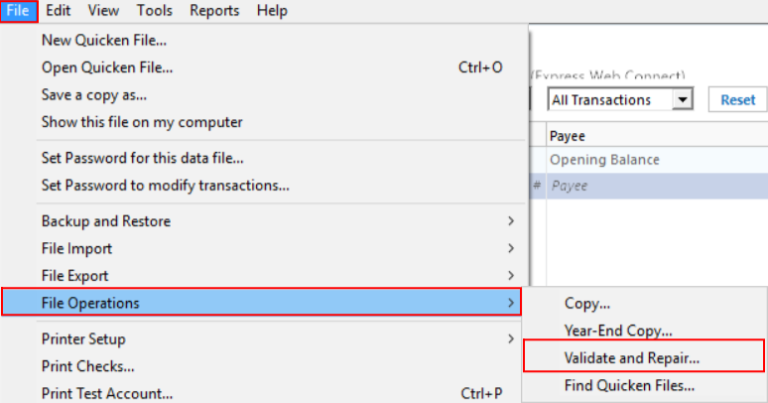Click the Reset button
Screen dimensions: 768x403
738,100
